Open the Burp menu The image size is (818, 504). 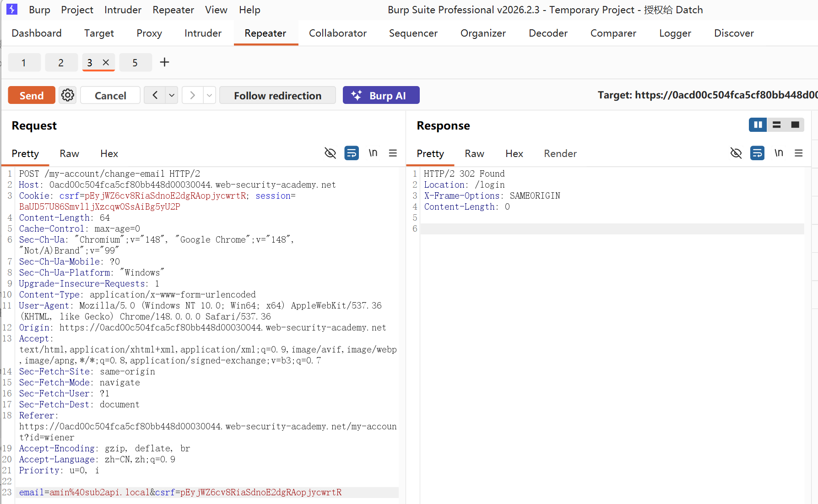(x=39, y=10)
